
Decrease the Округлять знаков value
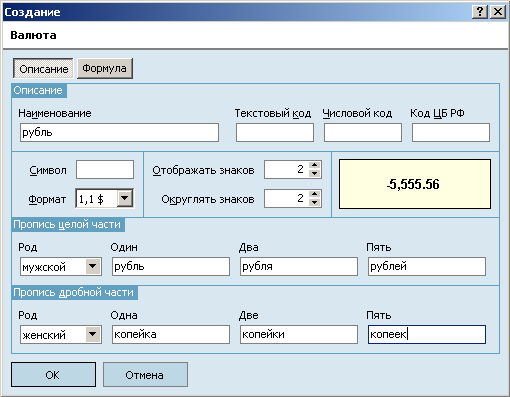[315, 202]
